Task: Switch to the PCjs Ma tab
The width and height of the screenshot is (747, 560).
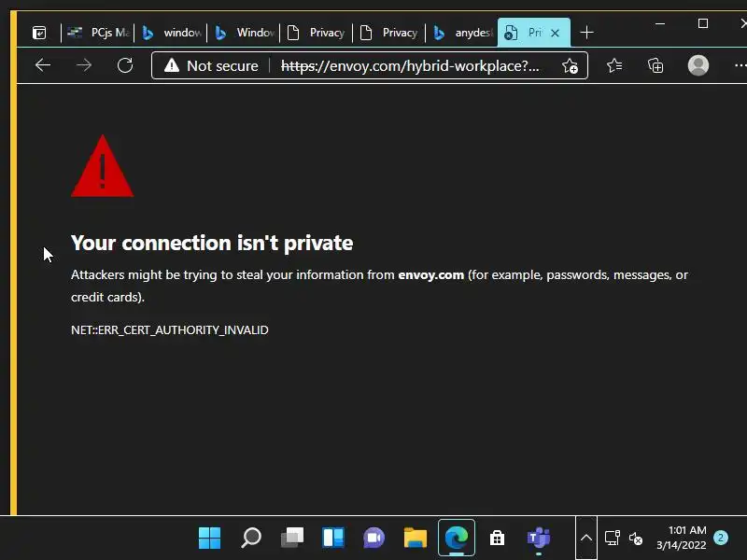Action: pyautogui.click(x=98, y=33)
